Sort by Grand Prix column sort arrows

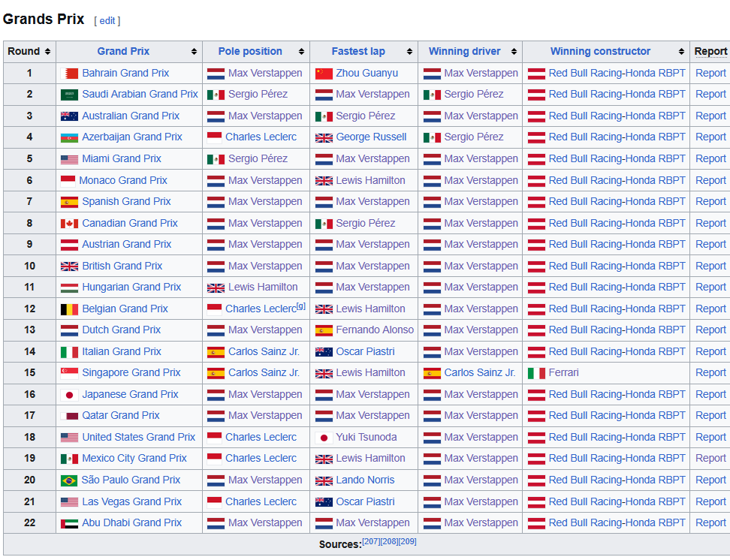click(x=194, y=52)
